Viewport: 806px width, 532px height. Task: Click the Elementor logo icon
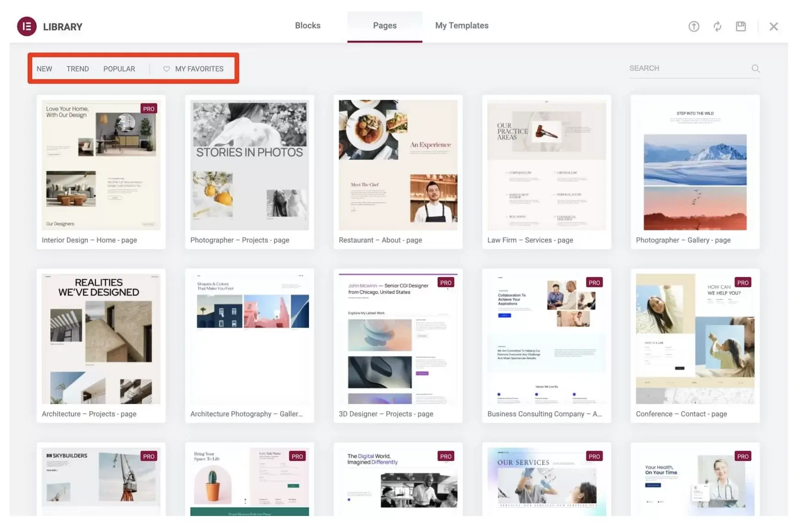[x=27, y=27]
